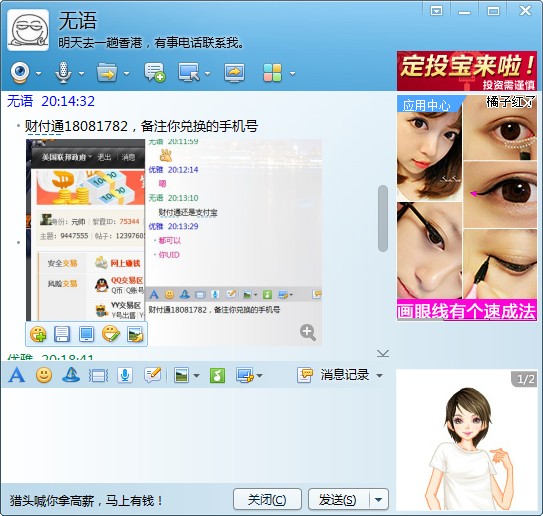Open video call options dropdown arrow

(x=38, y=73)
